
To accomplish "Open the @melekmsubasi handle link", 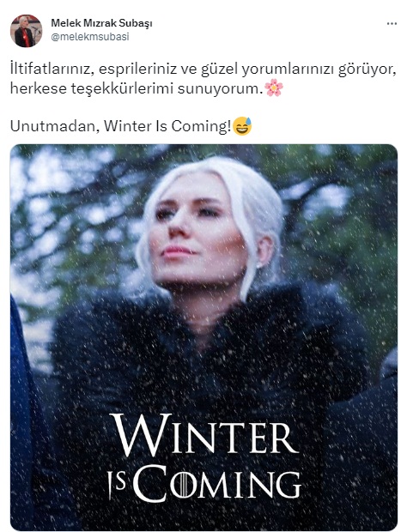I will coord(90,37).
